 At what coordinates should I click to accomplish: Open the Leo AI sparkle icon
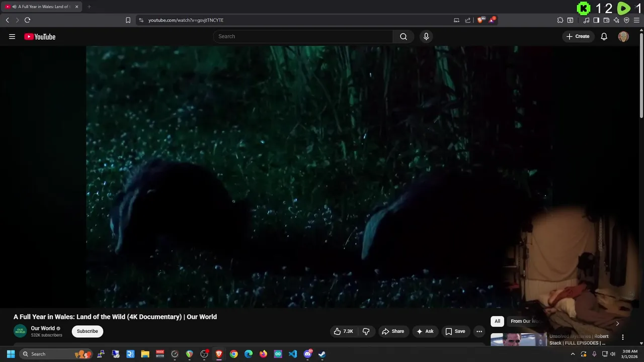click(x=616, y=20)
